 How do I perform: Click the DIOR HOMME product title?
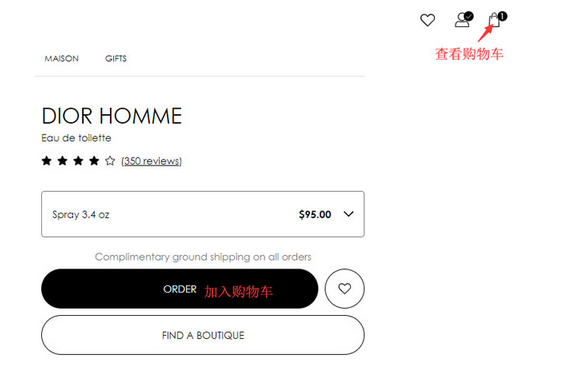point(112,116)
